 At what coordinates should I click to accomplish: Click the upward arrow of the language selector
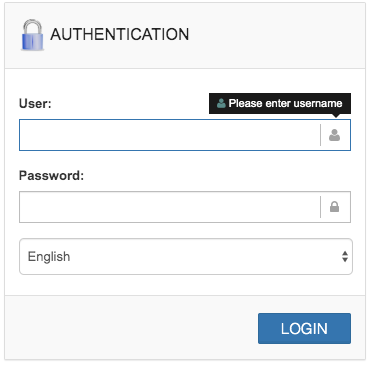(345, 253)
